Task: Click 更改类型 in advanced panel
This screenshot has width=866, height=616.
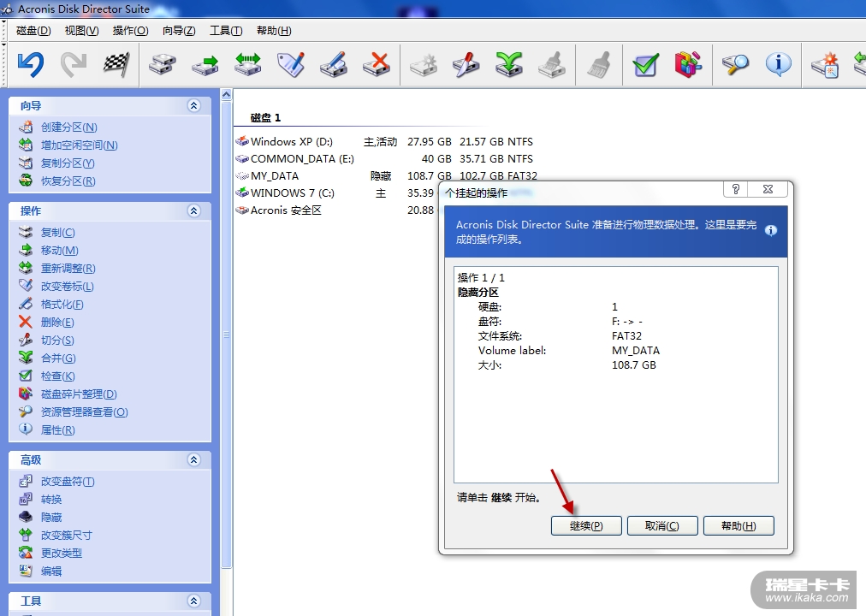Action: point(62,553)
